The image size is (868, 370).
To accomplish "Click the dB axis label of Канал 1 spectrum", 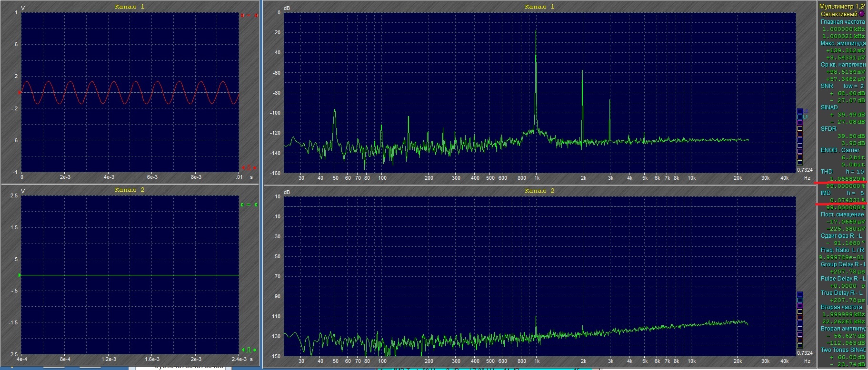I will (287, 9).
